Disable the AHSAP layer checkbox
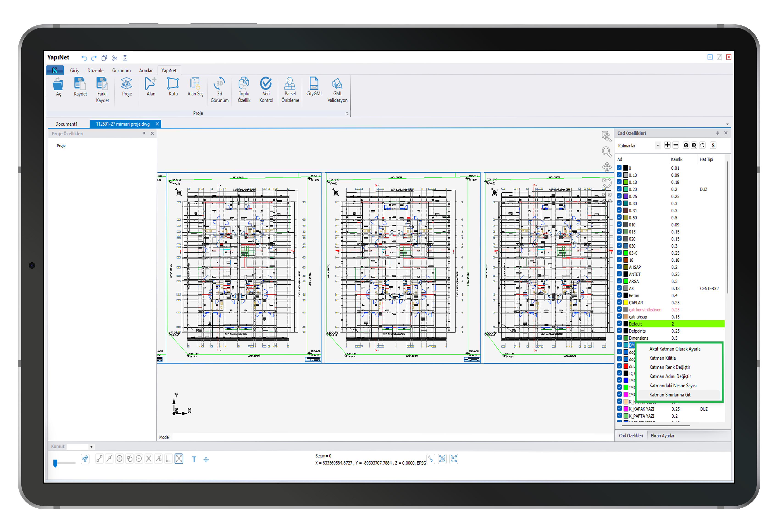The width and height of the screenshot is (778, 532). pyautogui.click(x=619, y=267)
